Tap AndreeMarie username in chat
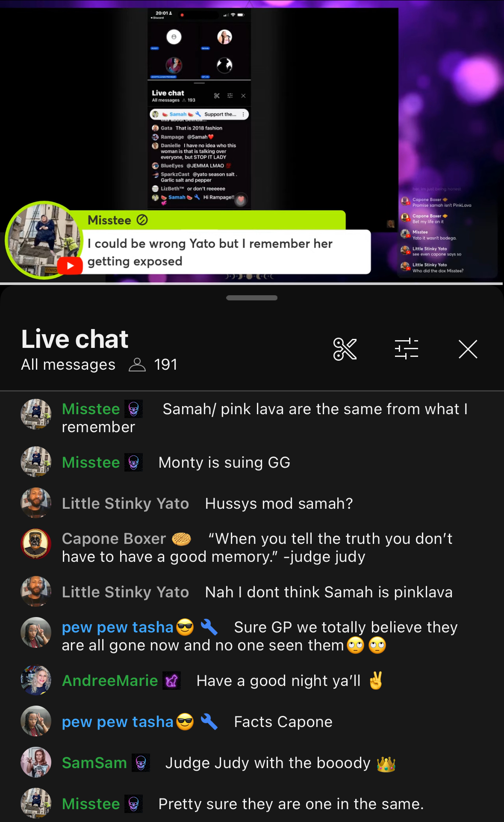 110,680
